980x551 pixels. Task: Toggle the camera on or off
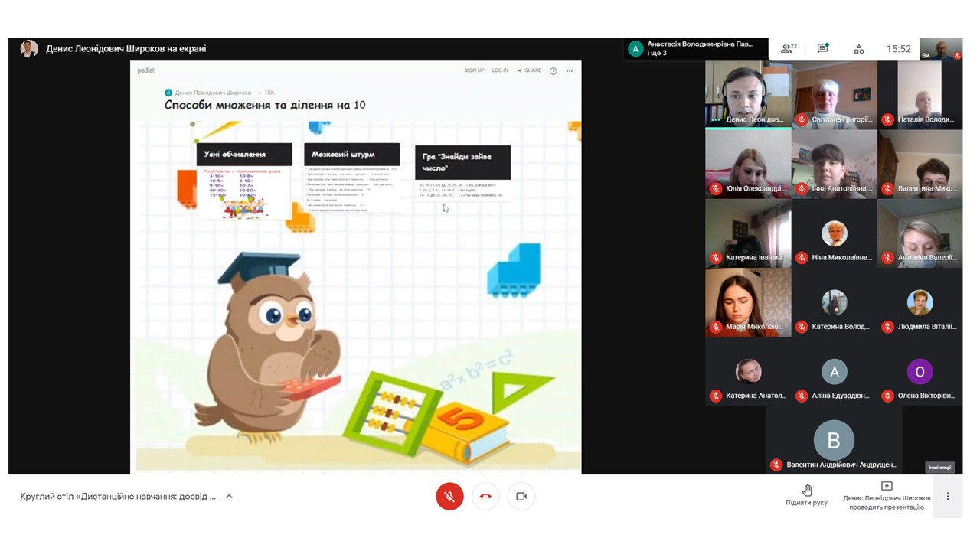click(x=521, y=496)
